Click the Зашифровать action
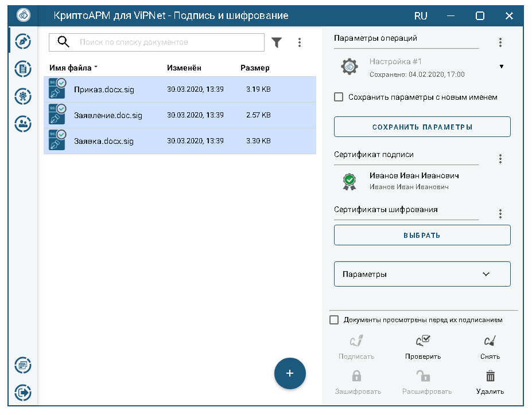 click(358, 382)
